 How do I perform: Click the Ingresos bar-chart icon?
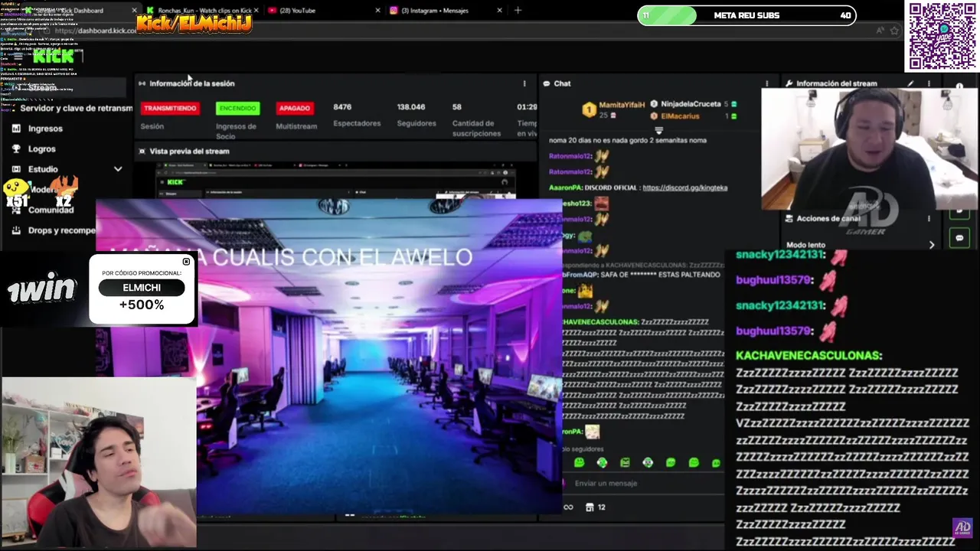pos(16,129)
